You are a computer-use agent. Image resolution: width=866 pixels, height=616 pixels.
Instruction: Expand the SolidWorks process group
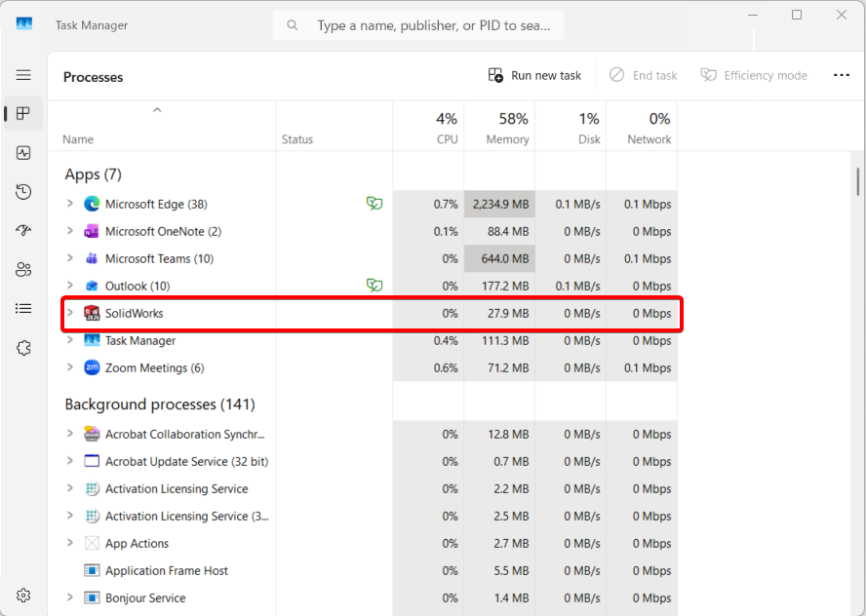click(69, 313)
